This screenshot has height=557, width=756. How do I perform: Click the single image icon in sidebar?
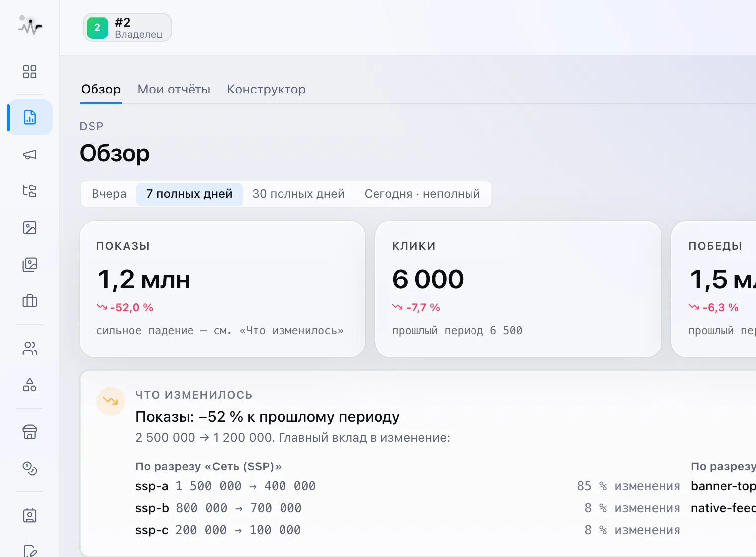(x=30, y=228)
